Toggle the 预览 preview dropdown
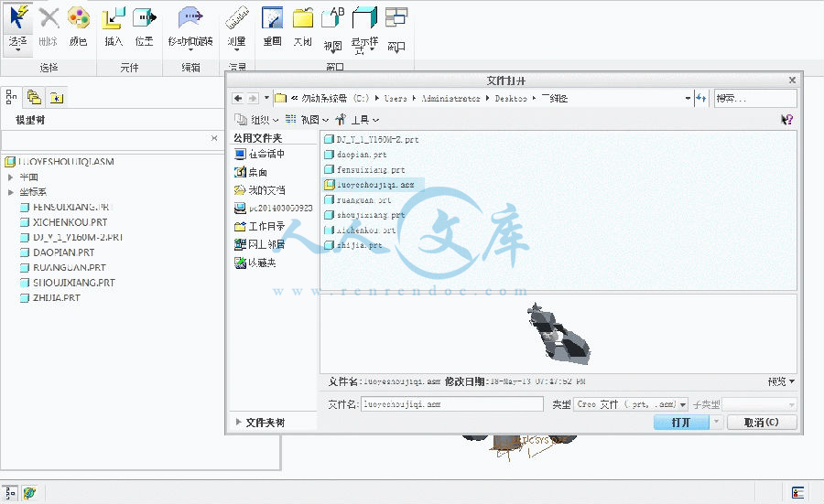Viewport: 824px width, 504px height. [781, 381]
